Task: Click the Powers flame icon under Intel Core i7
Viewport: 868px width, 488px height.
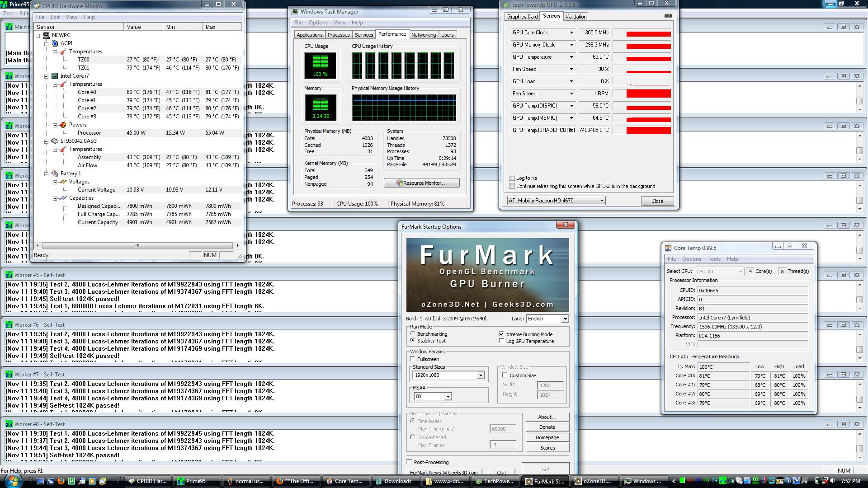Action: pos(63,125)
